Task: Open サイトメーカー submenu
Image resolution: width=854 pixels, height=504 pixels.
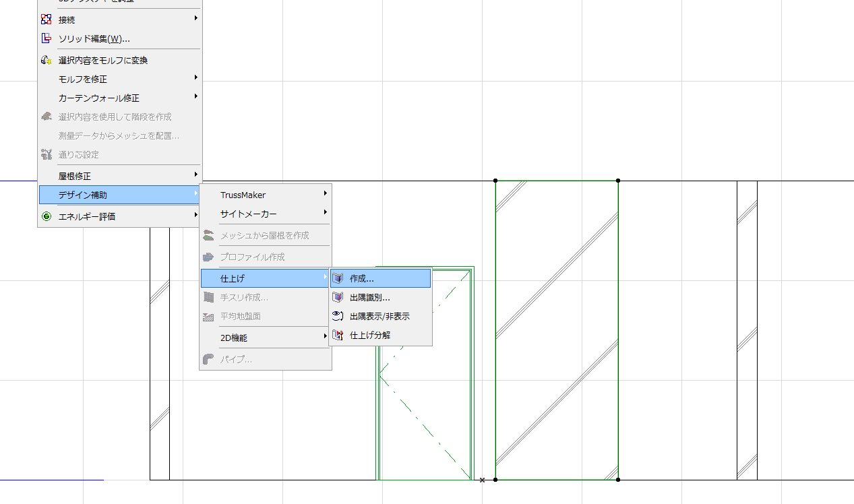Action: tap(266, 214)
